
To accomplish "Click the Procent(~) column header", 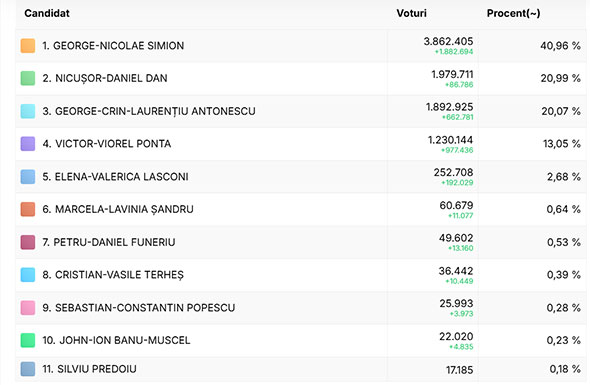I will click(x=514, y=13).
